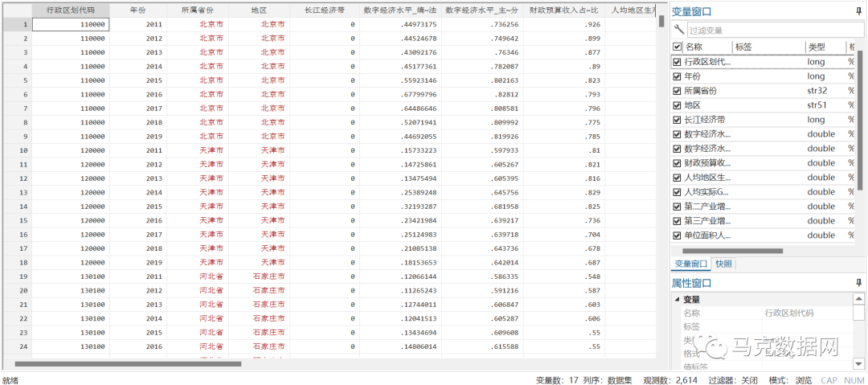
Task: Uncheck the 人均地区生… variable checkbox
Action: pyautogui.click(x=677, y=178)
